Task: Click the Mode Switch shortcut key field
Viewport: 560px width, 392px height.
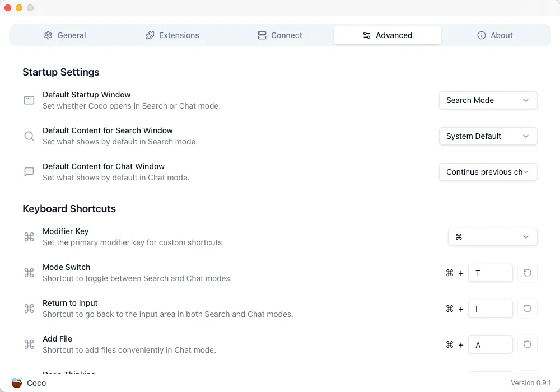Action: click(490, 273)
